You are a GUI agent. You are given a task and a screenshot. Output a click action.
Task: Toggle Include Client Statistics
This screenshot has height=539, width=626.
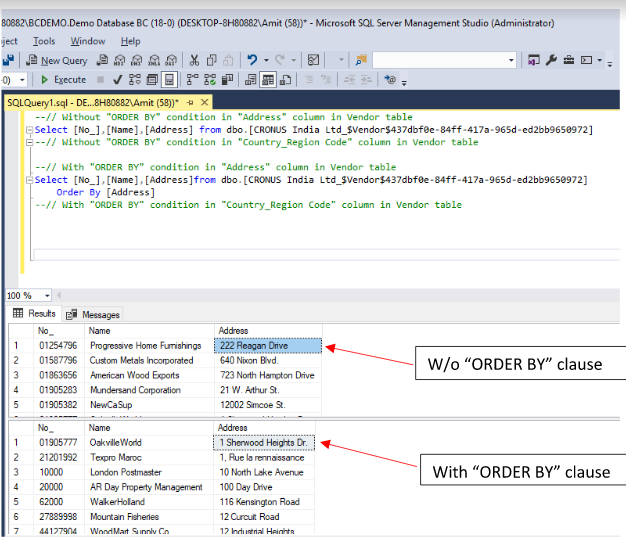(x=227, y=80)
